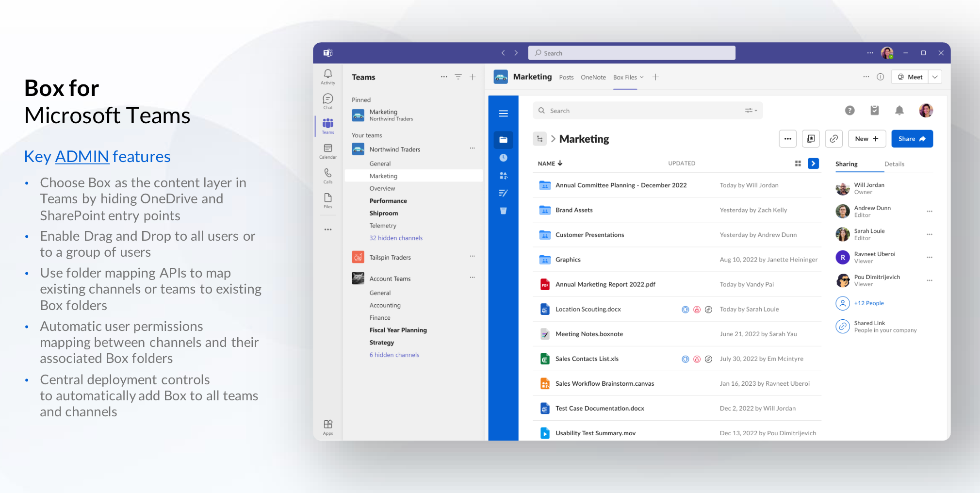Image resolution: width=980 pixels, height=493 pixels.
Task: Open the Apps icon at rail bottom
Action: (x=328, y=427)
